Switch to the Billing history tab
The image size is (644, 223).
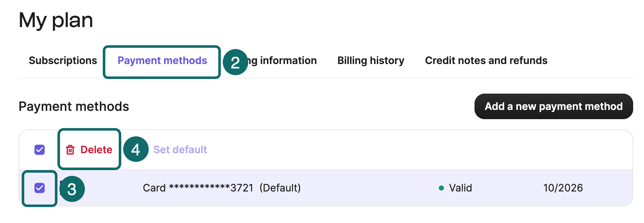tap(371, 61)
